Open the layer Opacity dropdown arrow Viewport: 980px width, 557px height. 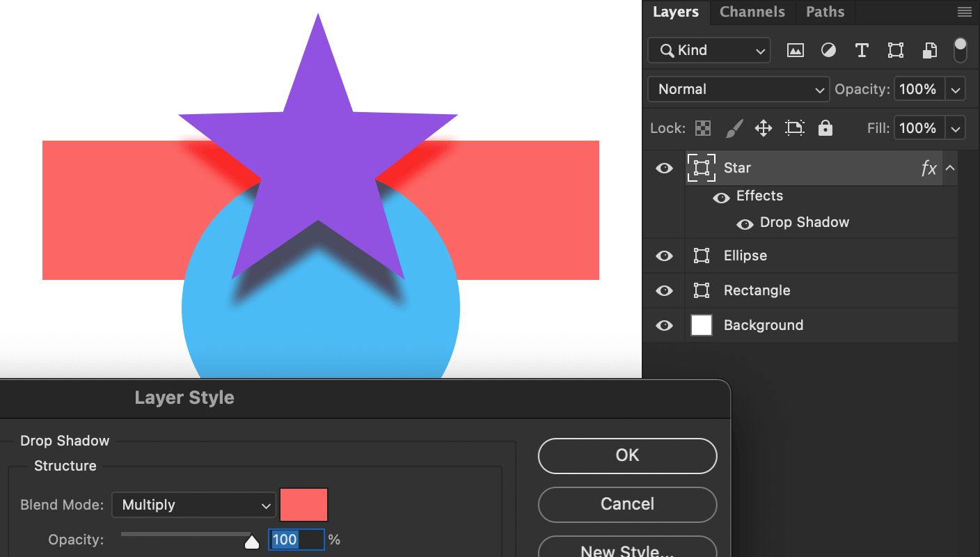pos(956,89)
